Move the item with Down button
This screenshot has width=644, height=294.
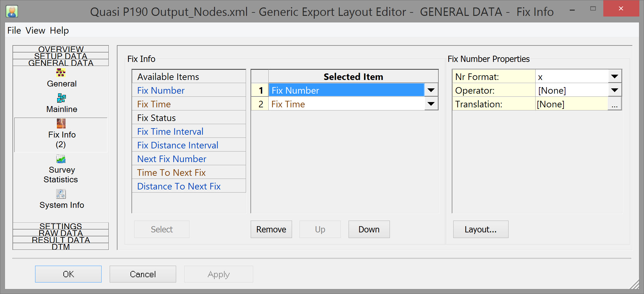click(x=369, y=229)
